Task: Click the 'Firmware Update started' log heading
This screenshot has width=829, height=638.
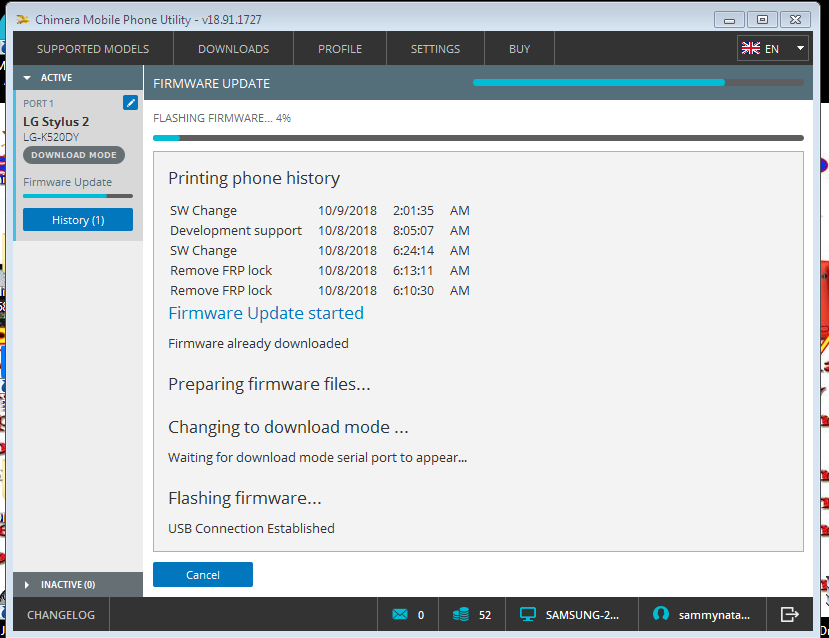Action: click(266, 313)
